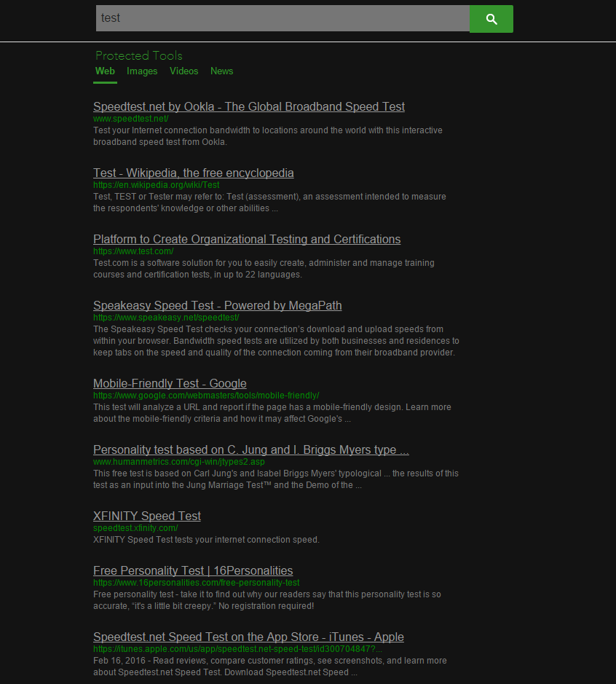Image resolution: width=616 pixels, height=684 pixels.
Task: Click the Protected Tools logo
Action: coord(138,55)
